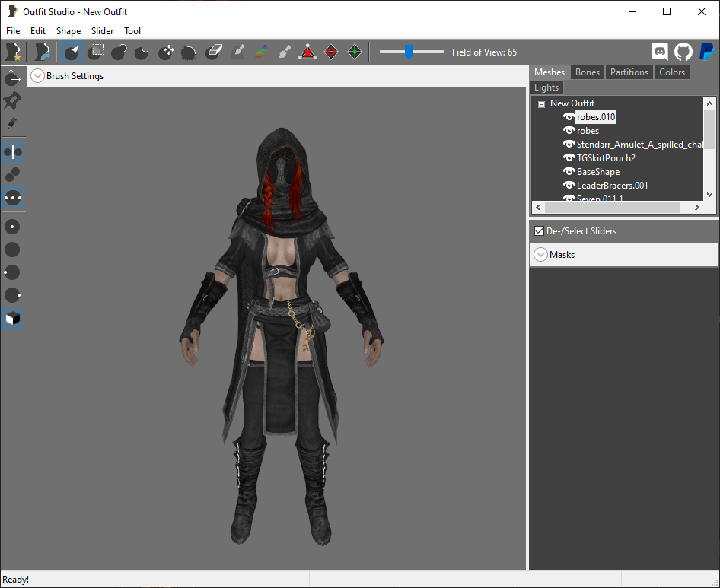This screenshot has height=588, width=720.
Task: Click mesh list scroll up arrow
Action: pos(709,103)
